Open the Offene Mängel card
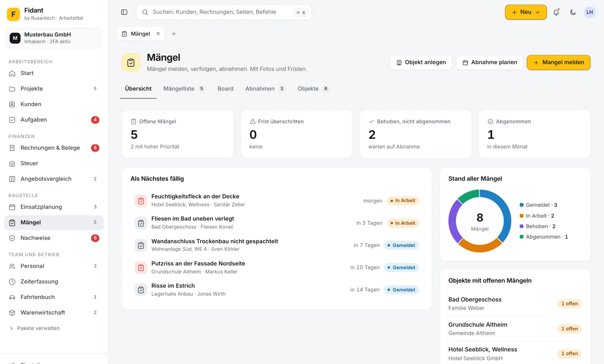This screenshot has width=604, height=364. click(x=177, y=134)
